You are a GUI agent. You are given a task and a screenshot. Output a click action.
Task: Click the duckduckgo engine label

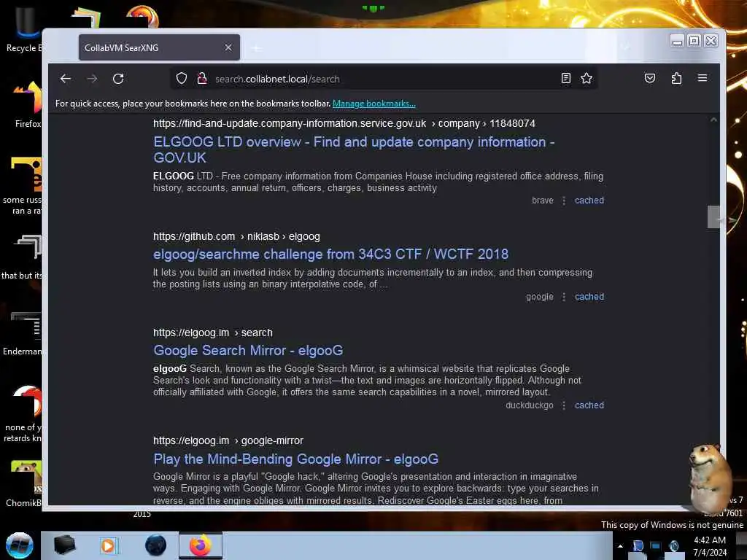click(530, 405)
